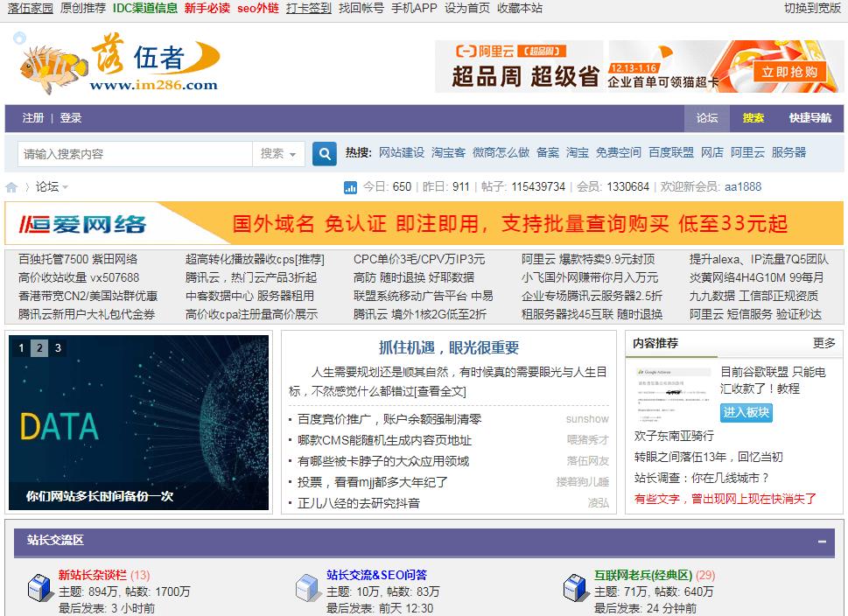Screen dimensions: 848x616
Task: Open the 站长交流&SEO问答 forum
Action: pyautogui.click(x=376, y=575)
